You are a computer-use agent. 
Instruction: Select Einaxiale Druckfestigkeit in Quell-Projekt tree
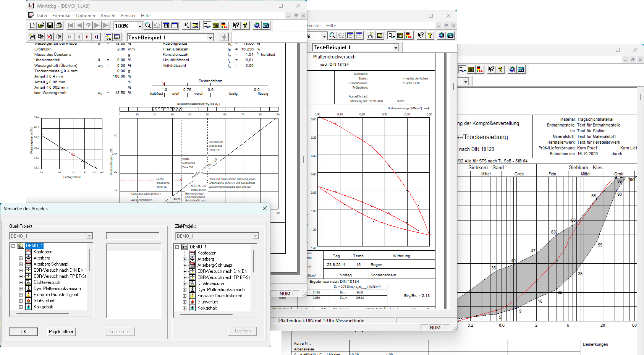point(56,295)
